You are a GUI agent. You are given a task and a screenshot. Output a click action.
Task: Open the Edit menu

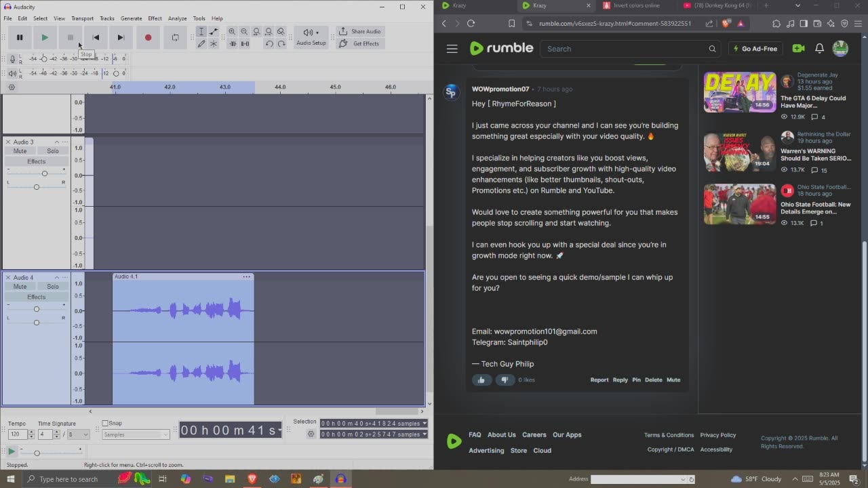22,18
